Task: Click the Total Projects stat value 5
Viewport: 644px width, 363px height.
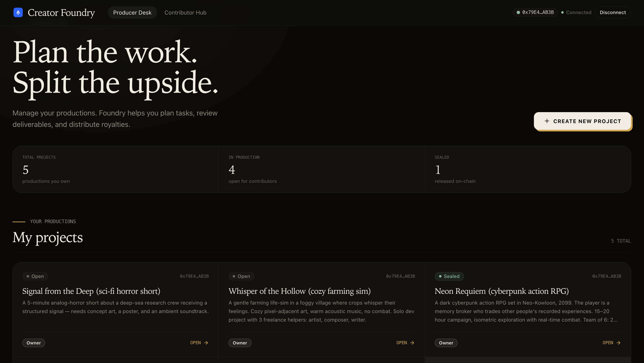Action: (x=26, y=170)
